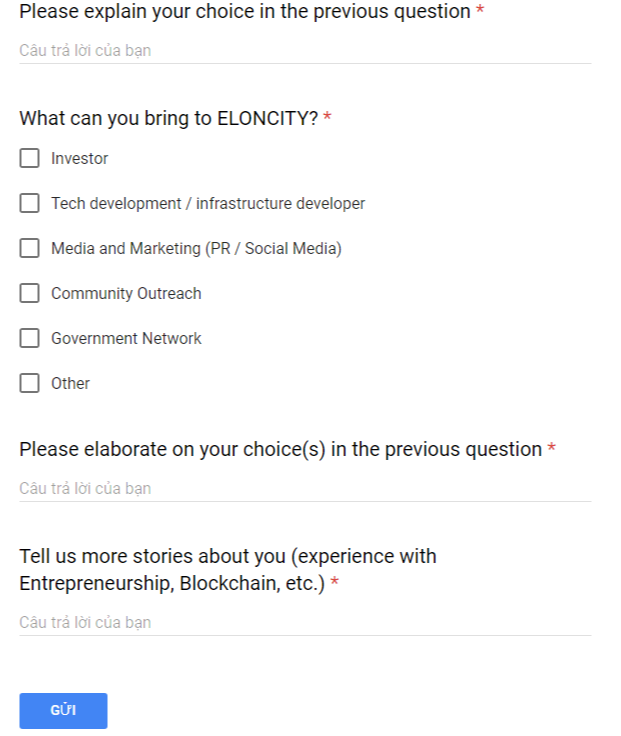Click the 'Please explain your choice' question title

coord(245,12)
